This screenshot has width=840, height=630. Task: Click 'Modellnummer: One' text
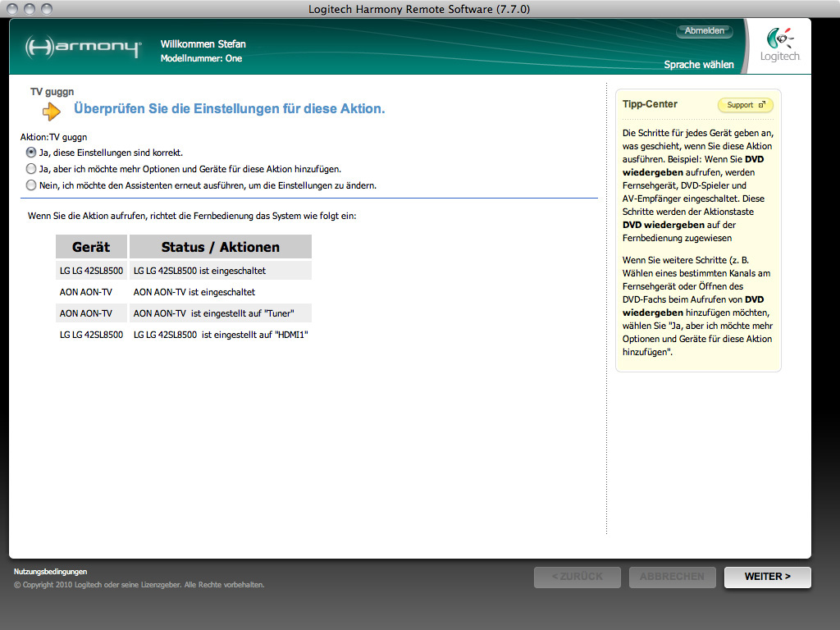[x=201, y=58]
